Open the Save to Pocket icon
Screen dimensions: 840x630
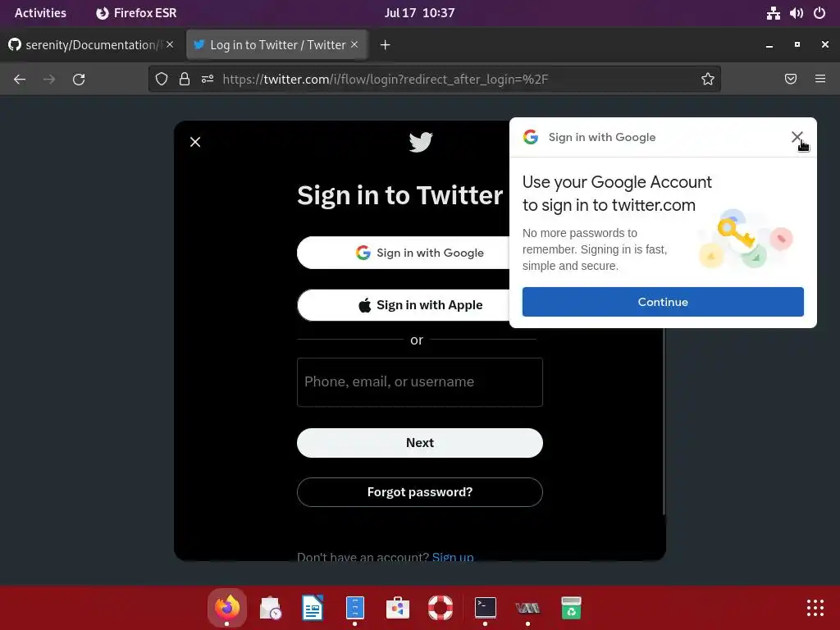[x=791, y=80]
